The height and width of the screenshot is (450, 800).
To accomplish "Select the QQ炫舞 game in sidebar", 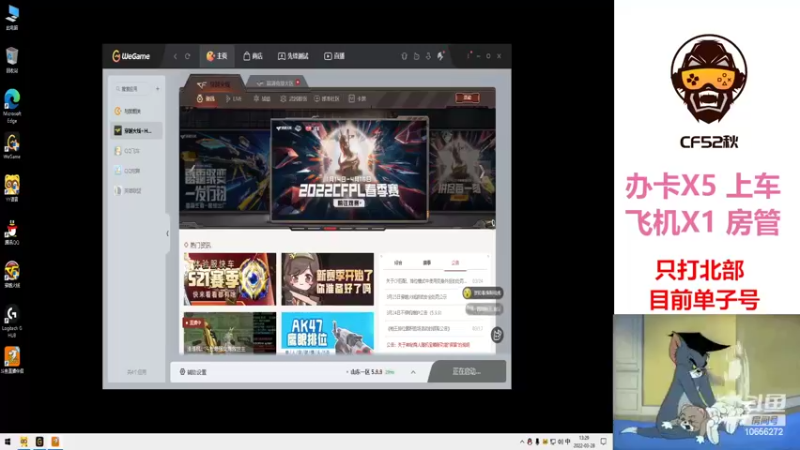I will point(137,171).
